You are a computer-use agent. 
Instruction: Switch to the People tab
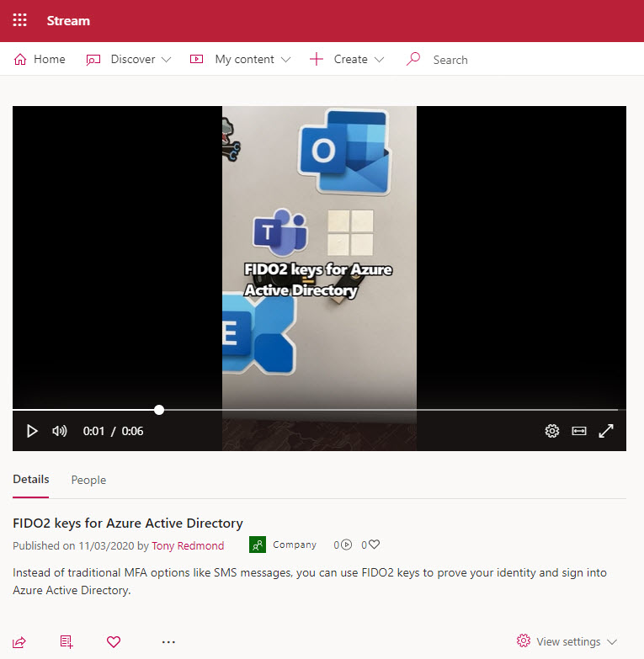point(88,480)
